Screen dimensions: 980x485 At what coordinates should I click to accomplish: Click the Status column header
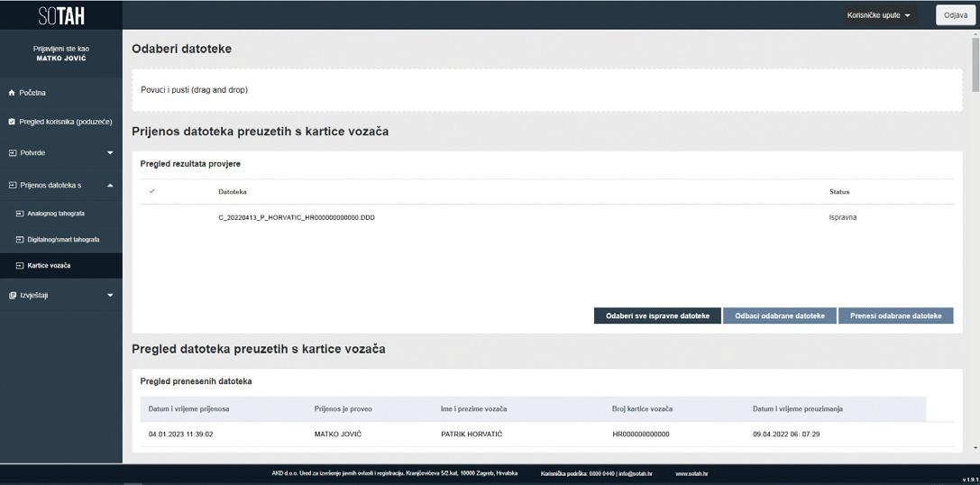tap(839, 191)
